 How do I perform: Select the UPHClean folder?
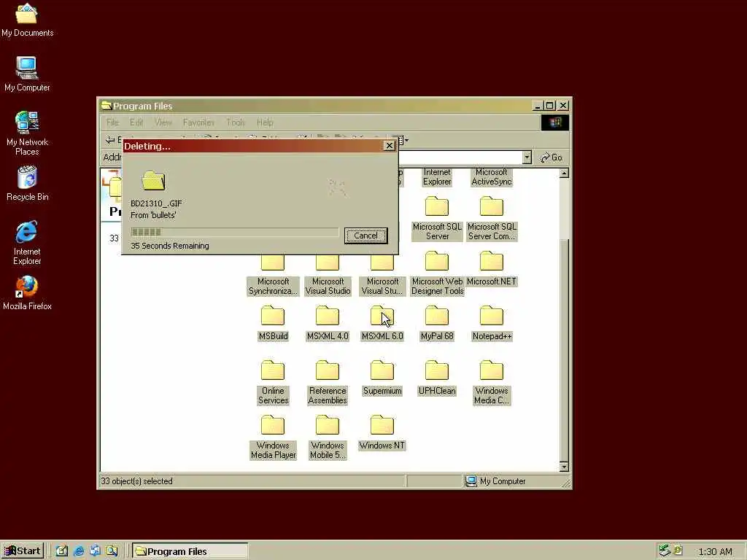[x=437, y=378]
